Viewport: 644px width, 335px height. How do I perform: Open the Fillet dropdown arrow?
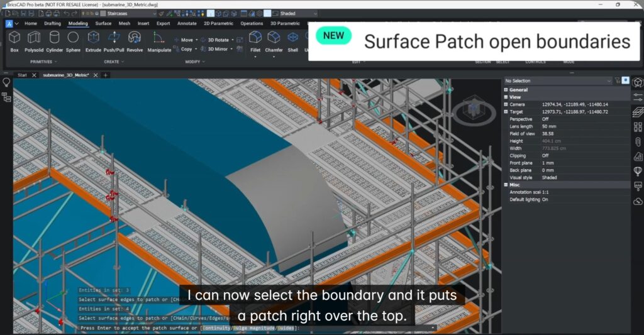click(x=255, y=57)
